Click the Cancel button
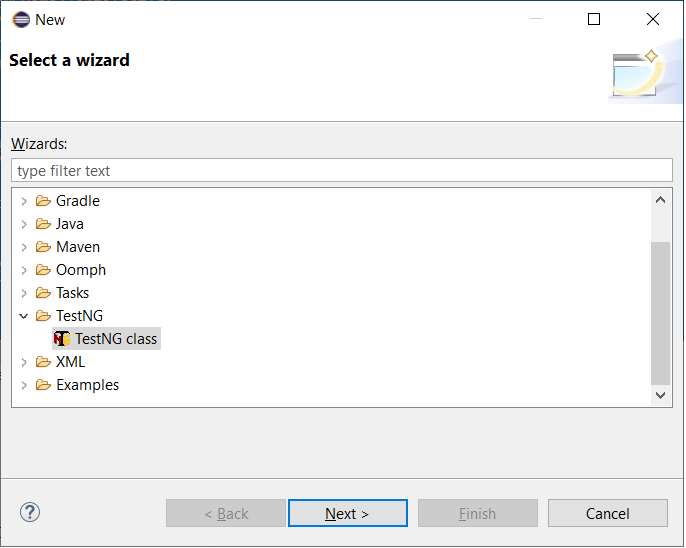 tap(608, 513)
